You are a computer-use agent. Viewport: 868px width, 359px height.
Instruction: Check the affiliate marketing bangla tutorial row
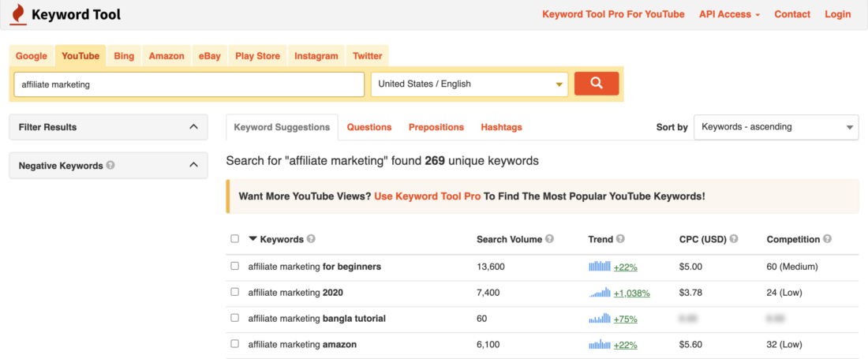point(234,318)
